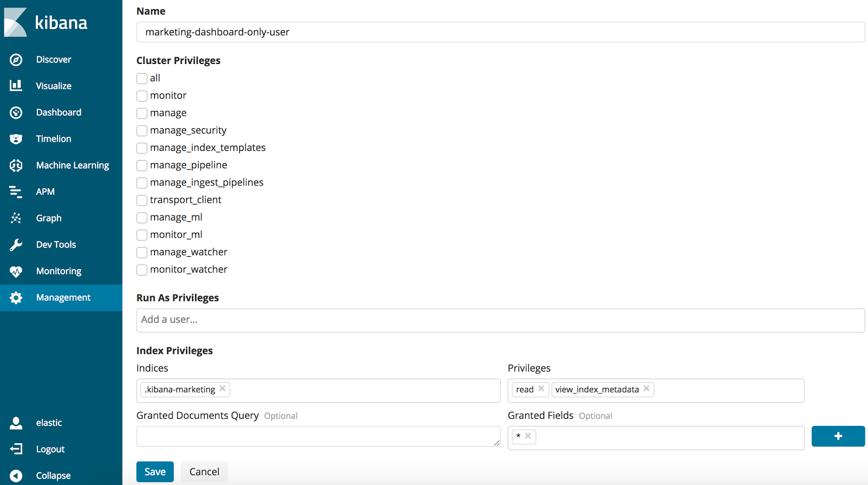
Task: Switch to Dashboard section
Action: tap(59, 112)
